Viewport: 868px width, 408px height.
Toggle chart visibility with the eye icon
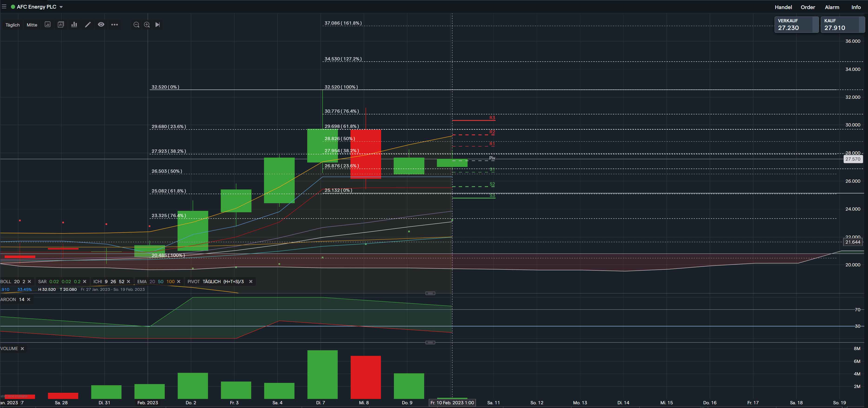click(101, 25)
